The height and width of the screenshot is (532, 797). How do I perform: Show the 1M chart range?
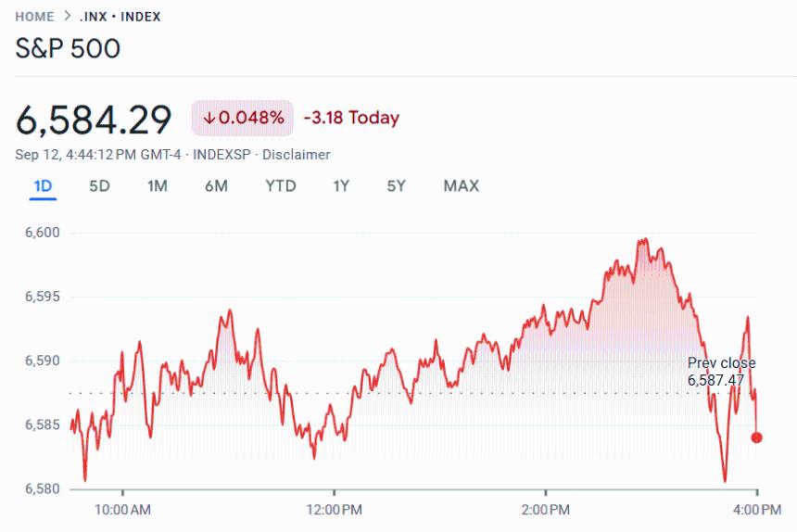click(157, 186)
